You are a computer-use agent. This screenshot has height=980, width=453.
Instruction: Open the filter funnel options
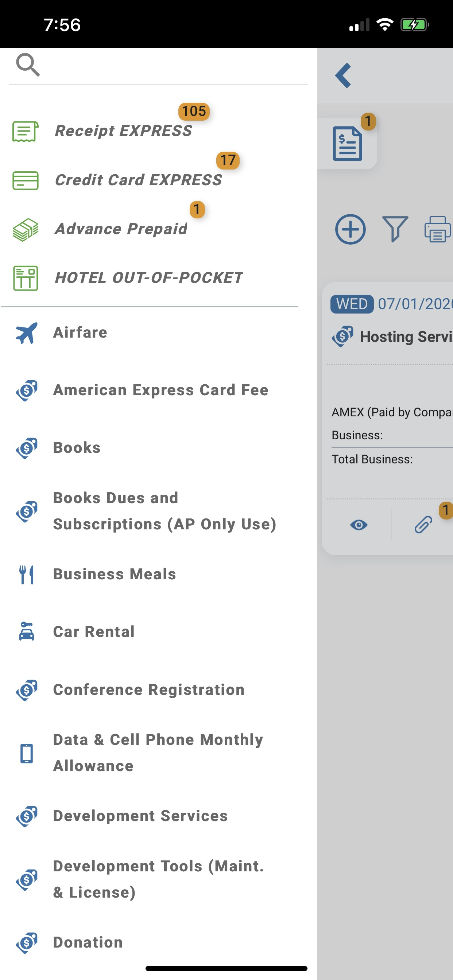tap(395, 229)
